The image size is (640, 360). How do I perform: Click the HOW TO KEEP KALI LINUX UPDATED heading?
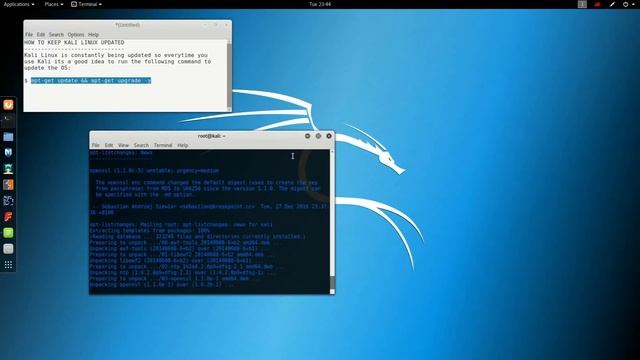(74, 42)
